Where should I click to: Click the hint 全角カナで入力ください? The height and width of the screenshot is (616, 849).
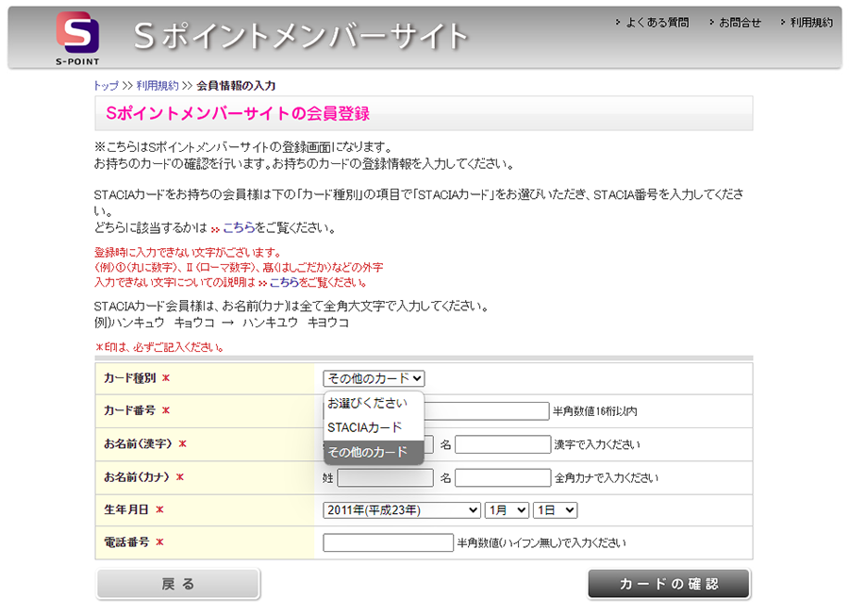607,478
